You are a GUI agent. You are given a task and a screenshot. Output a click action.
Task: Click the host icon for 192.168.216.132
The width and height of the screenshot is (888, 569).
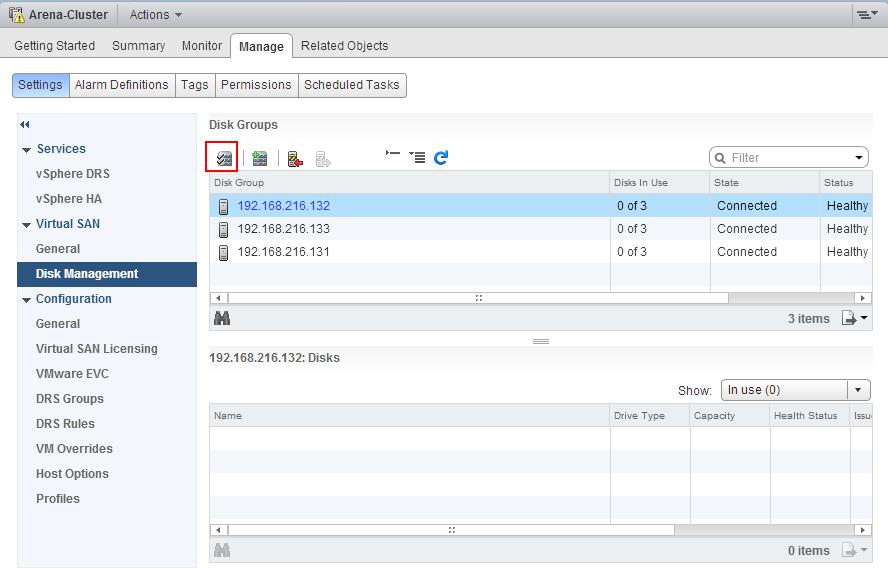click(x=224, y=207)
